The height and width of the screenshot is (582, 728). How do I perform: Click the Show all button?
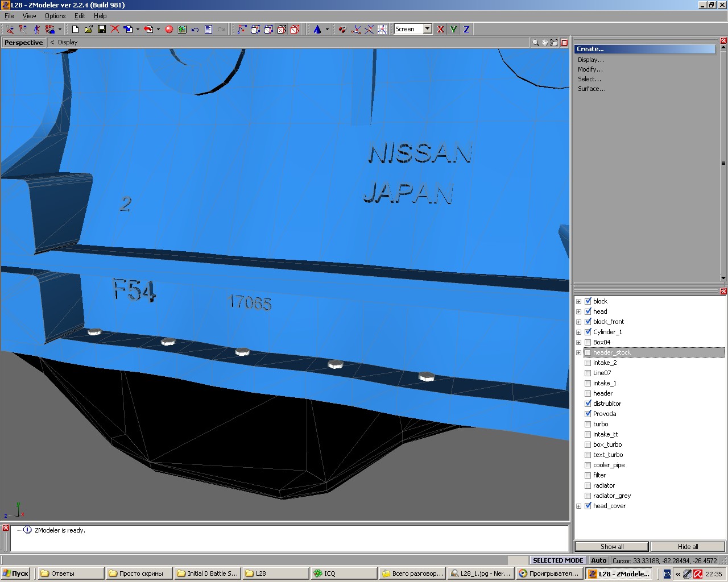click(x=611, y=547)
